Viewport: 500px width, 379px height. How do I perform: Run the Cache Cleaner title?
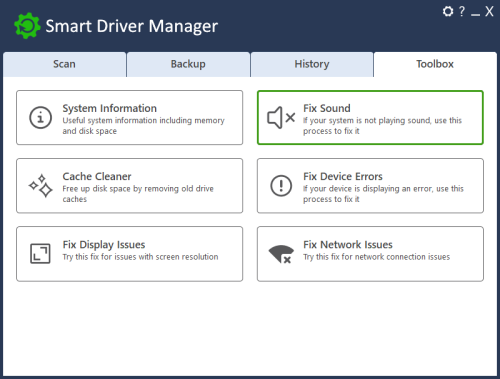[x=97, y=176]
